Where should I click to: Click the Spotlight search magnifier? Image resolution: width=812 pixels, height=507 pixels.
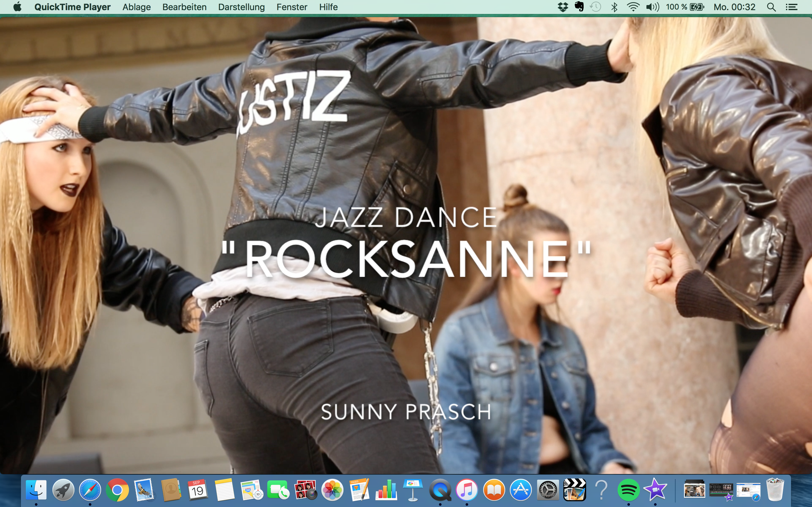click(771, 7)
